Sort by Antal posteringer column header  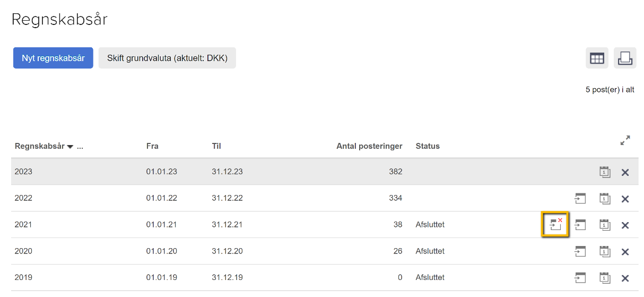pos(369,146)
